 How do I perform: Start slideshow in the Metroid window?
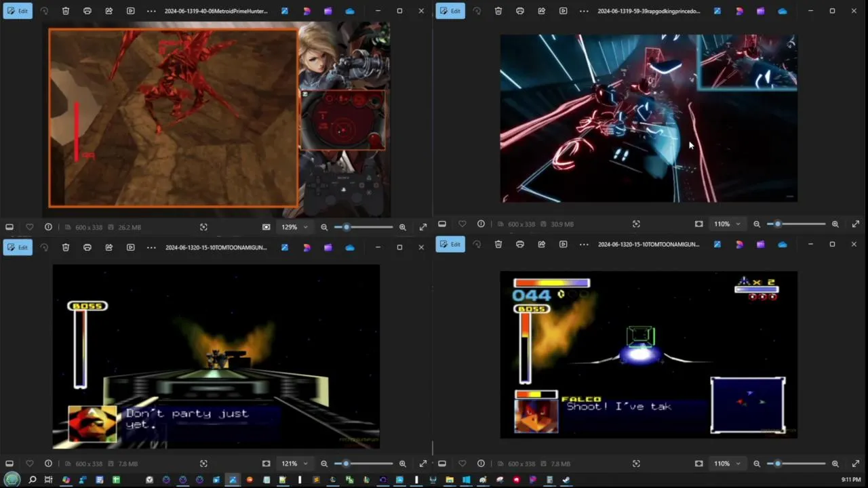point(131,11)
